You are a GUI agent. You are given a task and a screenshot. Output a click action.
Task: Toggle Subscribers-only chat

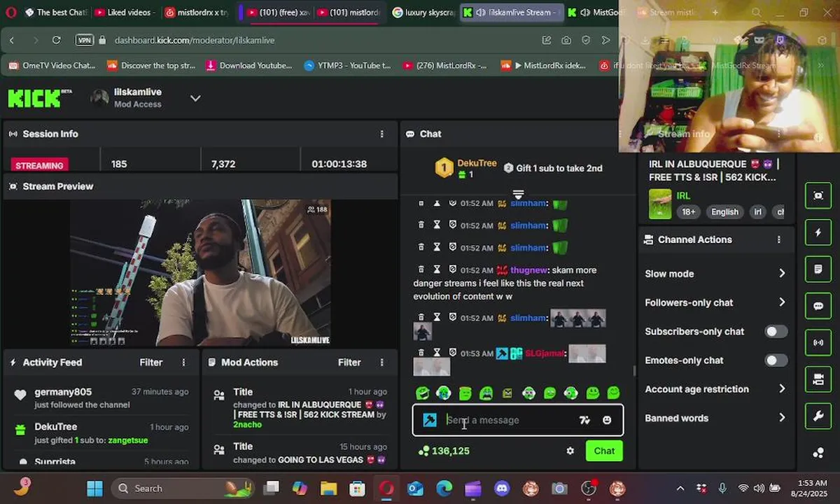coord(776,332)
